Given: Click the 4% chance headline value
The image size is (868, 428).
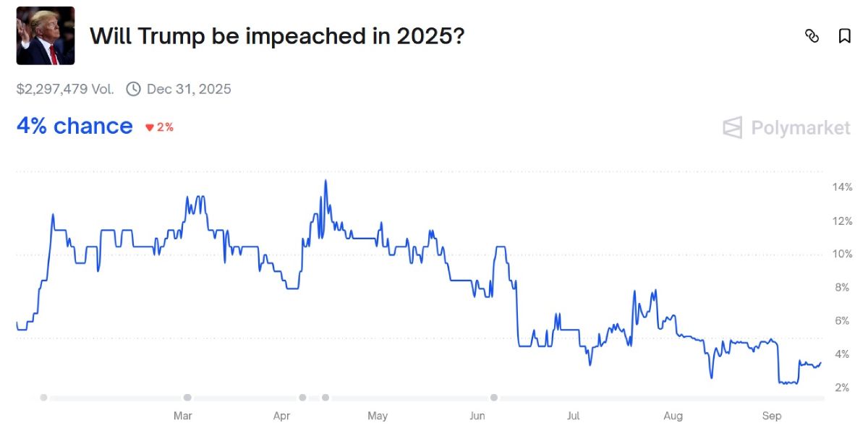Looking at the screenshot, I should (x=75, y=127).
